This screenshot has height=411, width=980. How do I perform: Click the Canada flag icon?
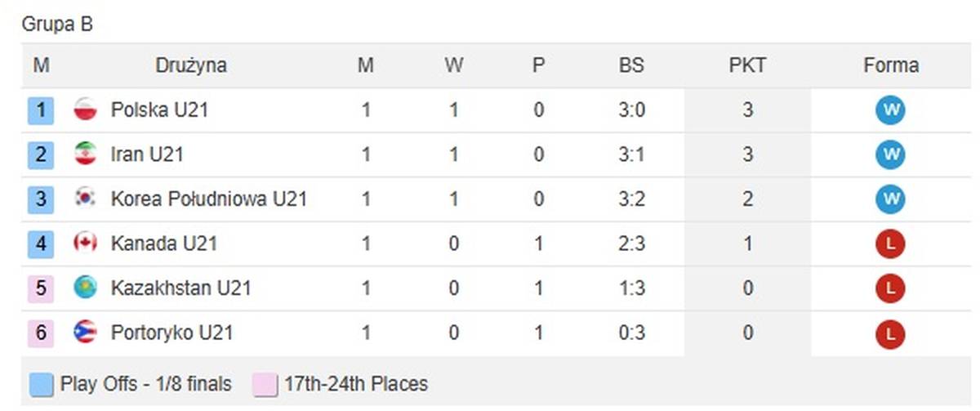(85, 243)
